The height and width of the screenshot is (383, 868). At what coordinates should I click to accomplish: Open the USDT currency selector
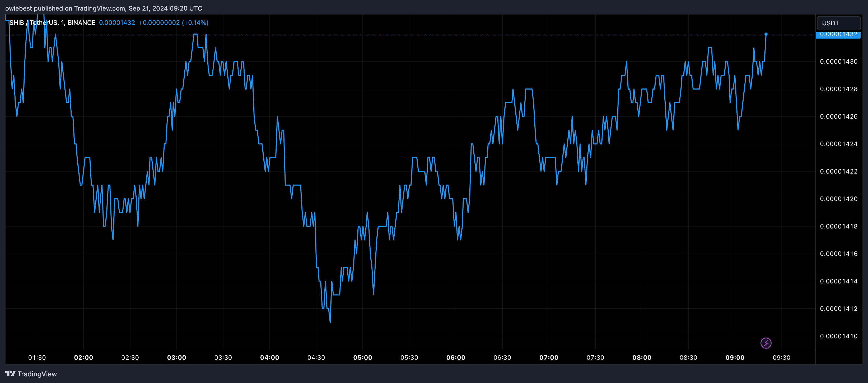[838, 23]
